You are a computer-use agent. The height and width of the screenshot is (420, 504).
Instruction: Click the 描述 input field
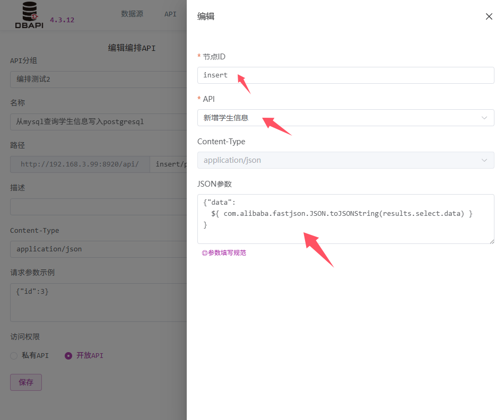[98, 207]
